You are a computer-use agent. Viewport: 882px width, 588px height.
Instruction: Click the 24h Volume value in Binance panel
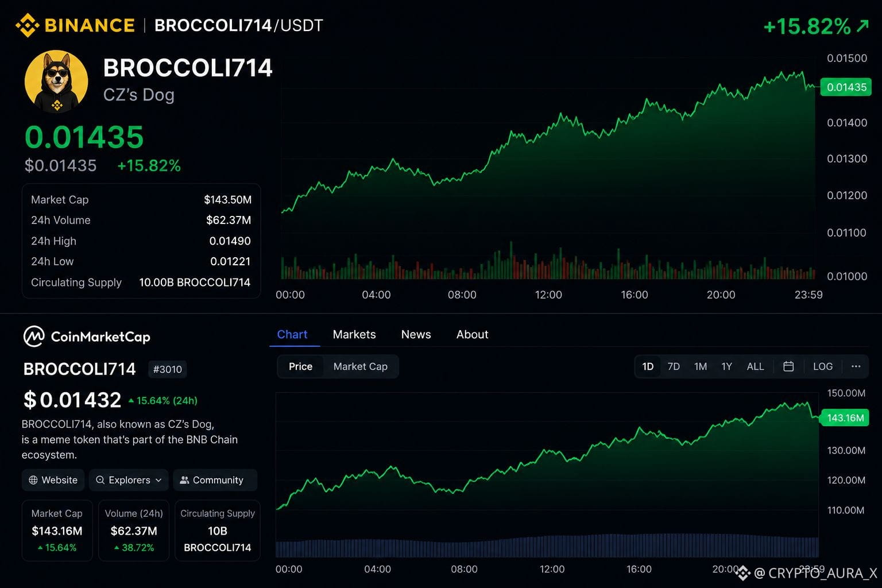pos(229,220)
